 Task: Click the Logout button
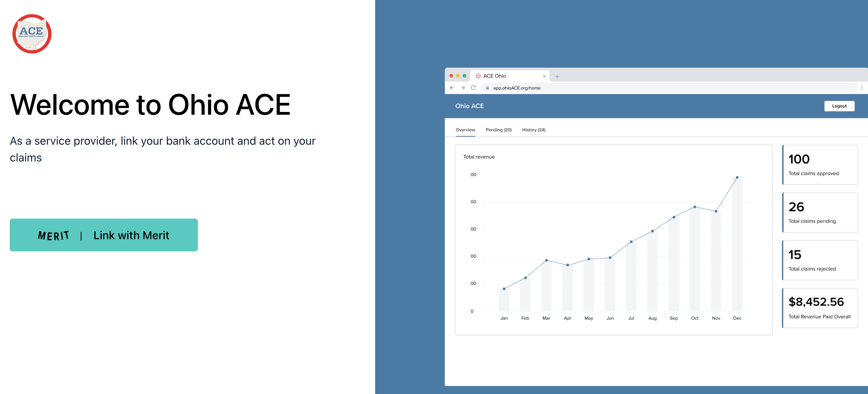tap(839, 106)
